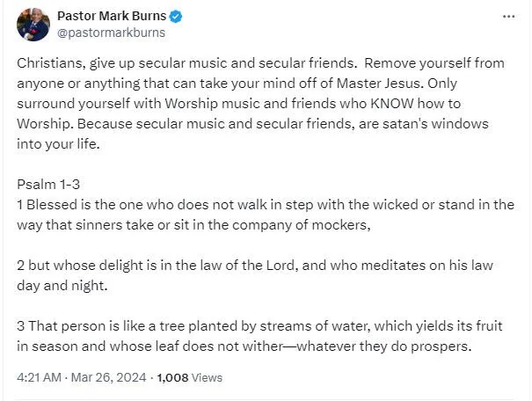Open Pastor Mark Burns' profile picture

click(33, 25)
